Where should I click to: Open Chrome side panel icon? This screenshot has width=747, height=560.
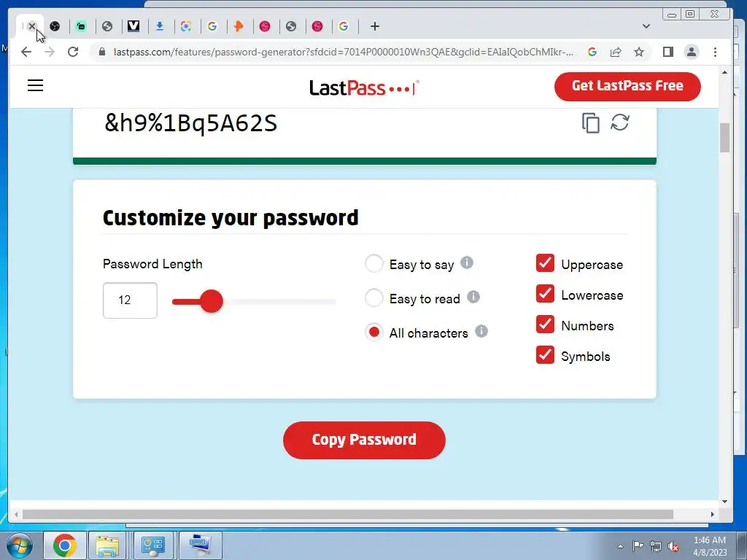[668, 52]
